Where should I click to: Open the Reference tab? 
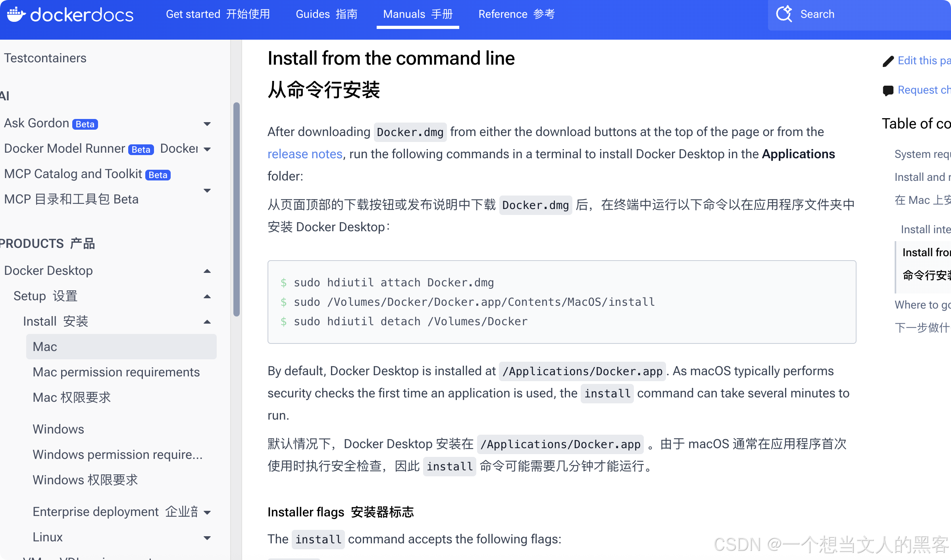[516, 14]
